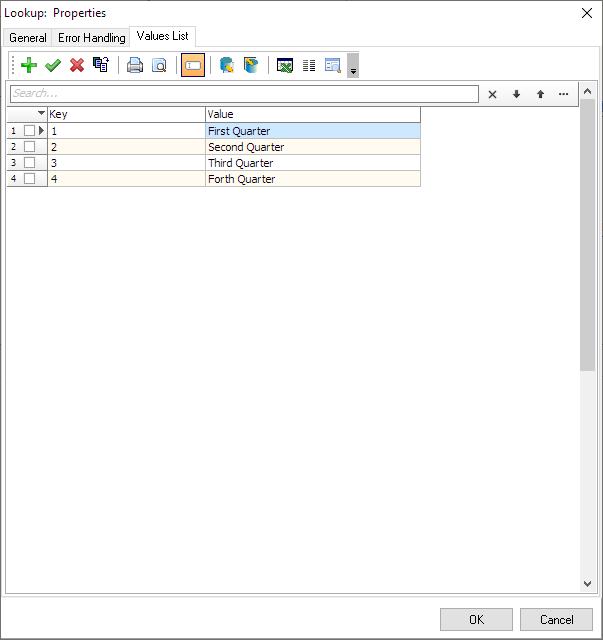The width and height of the screenshot is (603, 640).
Task: Find previous match up arrow
Action: [540, 95]
